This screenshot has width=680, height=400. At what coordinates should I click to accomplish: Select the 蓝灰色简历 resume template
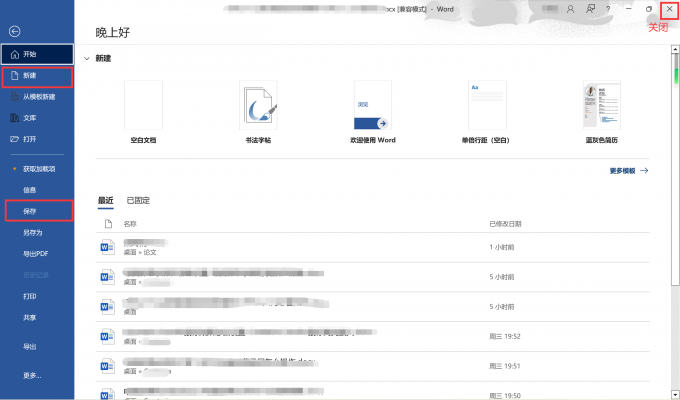pos(602,112)
